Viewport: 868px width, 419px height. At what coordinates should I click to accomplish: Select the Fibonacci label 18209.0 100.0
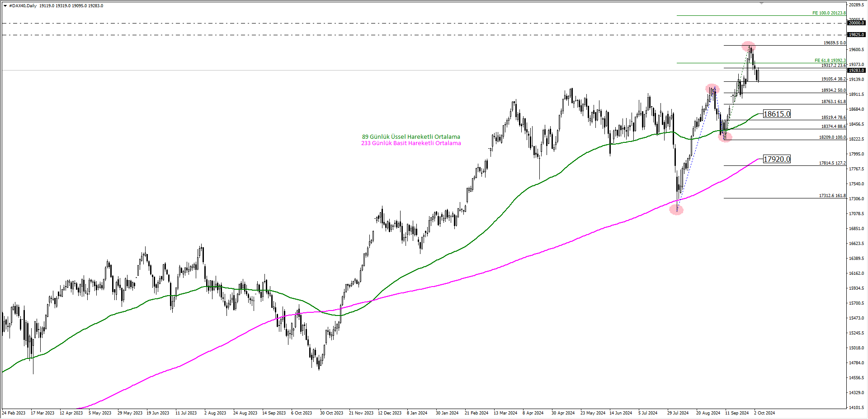pos(832,137)
